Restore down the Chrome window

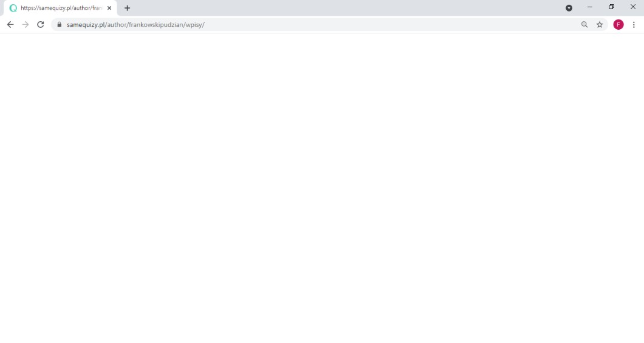611,7
